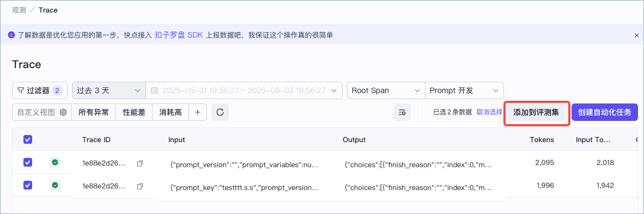
Task: Click Trace in the breadcrumb
Action: [48, 10]
